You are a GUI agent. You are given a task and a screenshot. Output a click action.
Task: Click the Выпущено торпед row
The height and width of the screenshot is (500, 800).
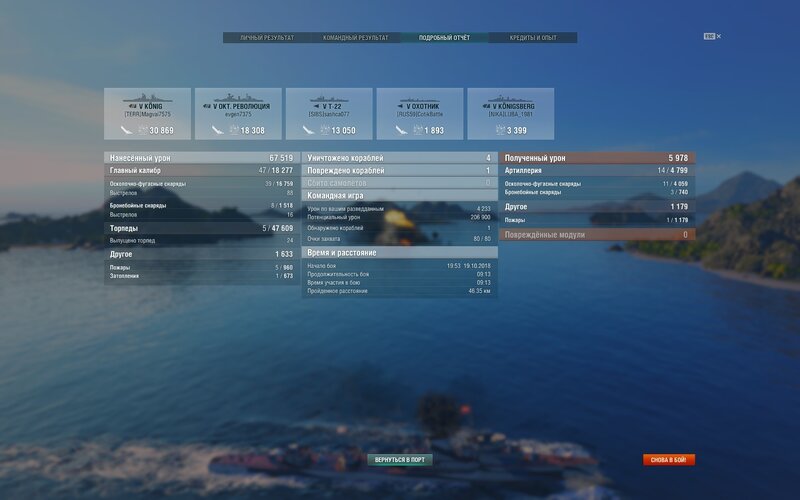[x=202, y=240]
